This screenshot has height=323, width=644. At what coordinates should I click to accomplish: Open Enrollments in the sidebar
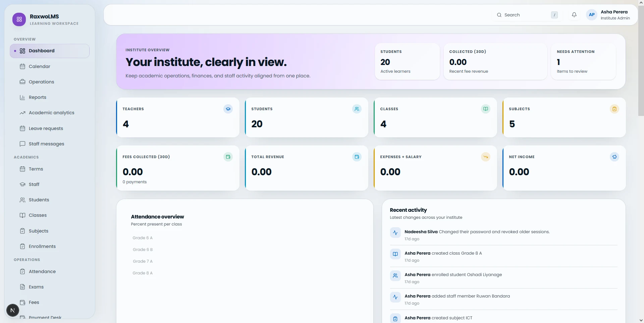tap(50, 246)
